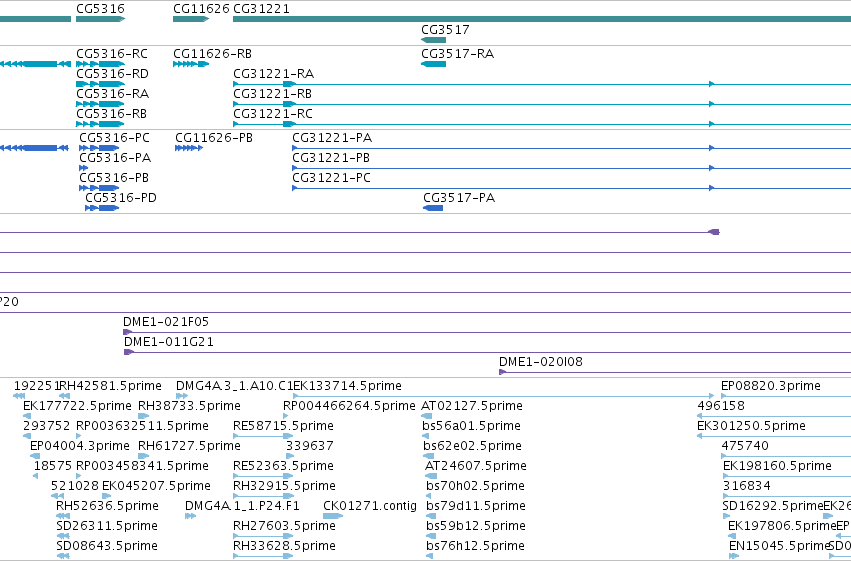Select the CG3517-RA transcript block
This screenshot has width=851, height=561.
coord(434,64)
